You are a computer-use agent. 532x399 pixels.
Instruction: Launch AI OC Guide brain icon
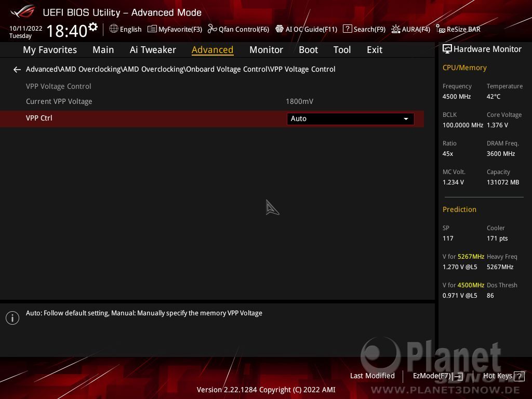(x=279, y=29)
